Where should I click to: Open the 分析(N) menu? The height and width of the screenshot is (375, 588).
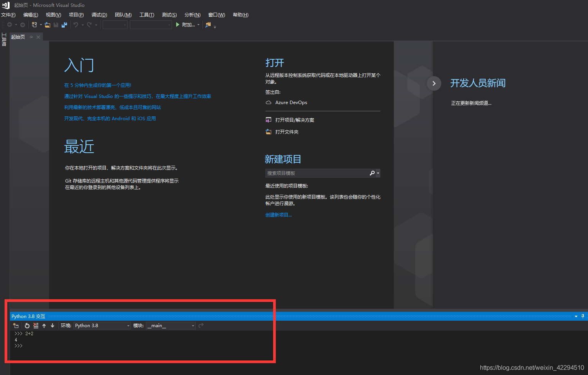[x=193, y=15]
